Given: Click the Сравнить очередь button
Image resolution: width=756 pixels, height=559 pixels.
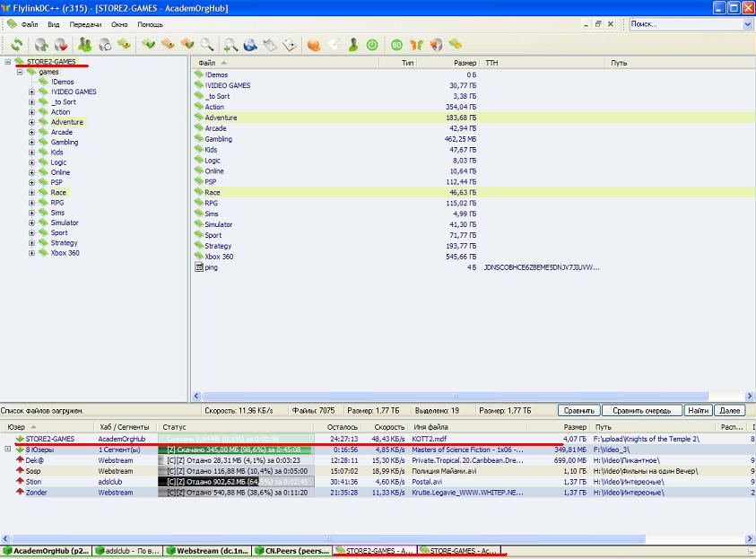Looking at the screenshot, I should tap(642, 410).
